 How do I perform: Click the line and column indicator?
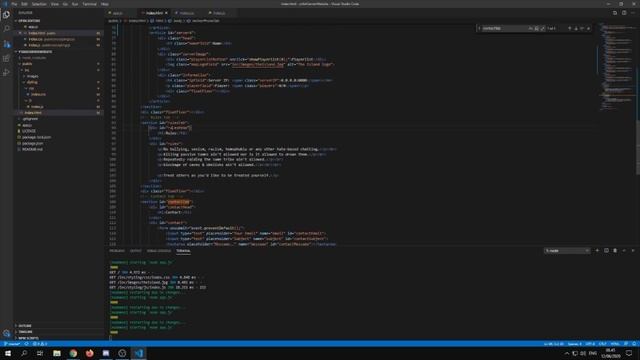(553, 344)
